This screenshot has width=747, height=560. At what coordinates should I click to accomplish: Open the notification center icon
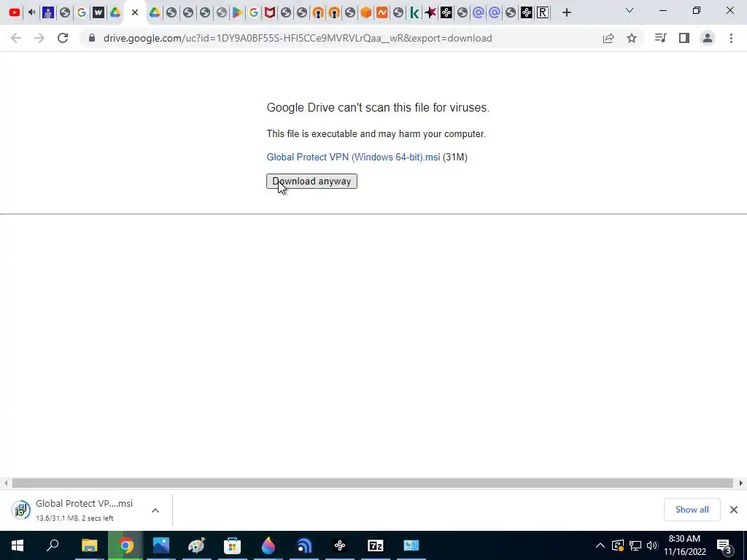724,545
